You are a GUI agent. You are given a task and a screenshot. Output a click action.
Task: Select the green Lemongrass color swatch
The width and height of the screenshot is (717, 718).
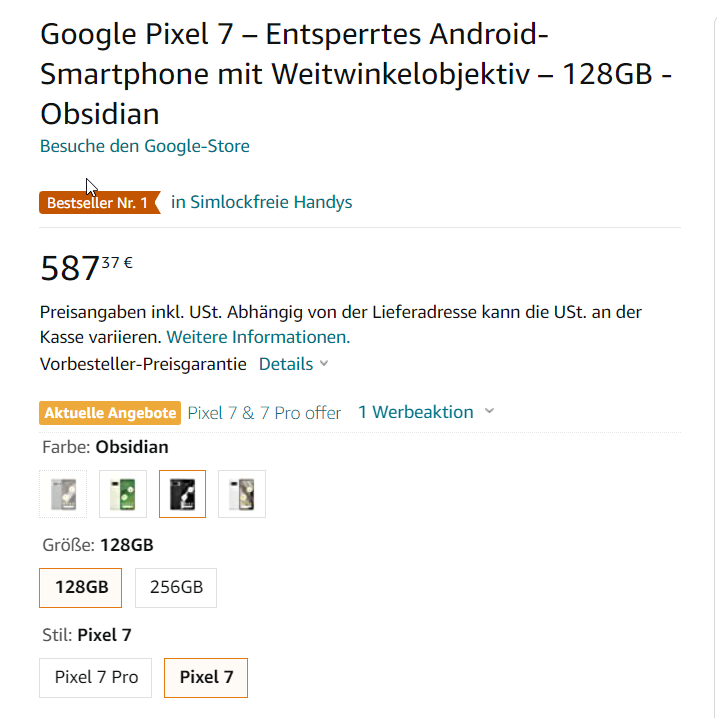[123, 494]
